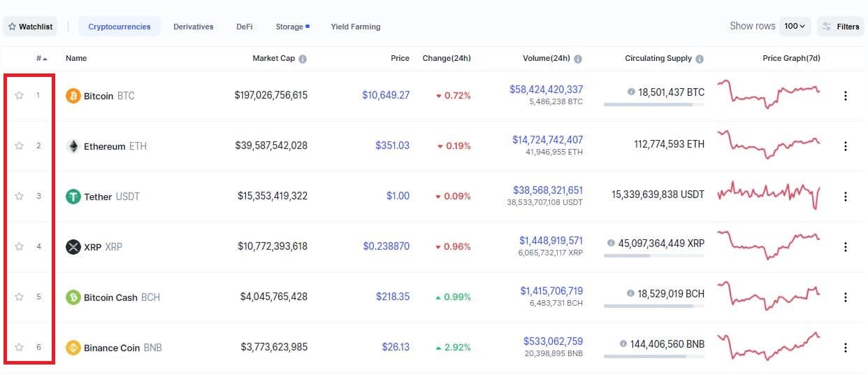Favorite Binance Coin using its star
Image resolution: width=868 pixels, height=375 pixels.
click(20, 348)
